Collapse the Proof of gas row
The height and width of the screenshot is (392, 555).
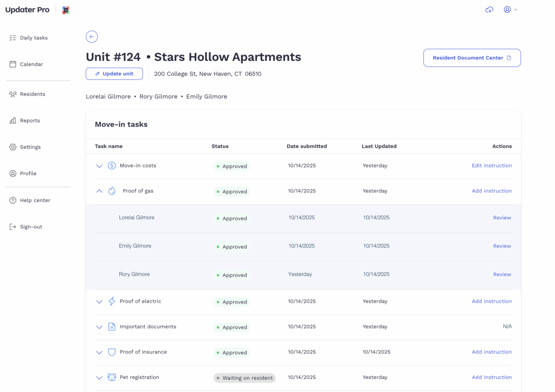click(x=99, y=191)
